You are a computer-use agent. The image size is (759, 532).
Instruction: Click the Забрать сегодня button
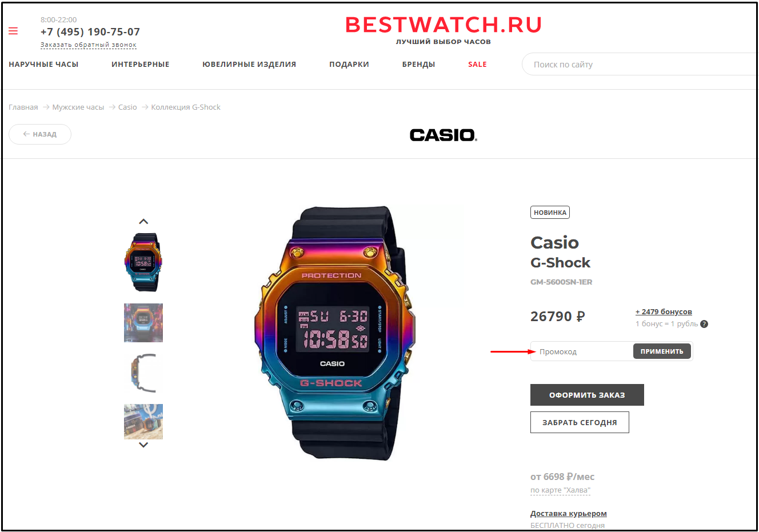580,422
